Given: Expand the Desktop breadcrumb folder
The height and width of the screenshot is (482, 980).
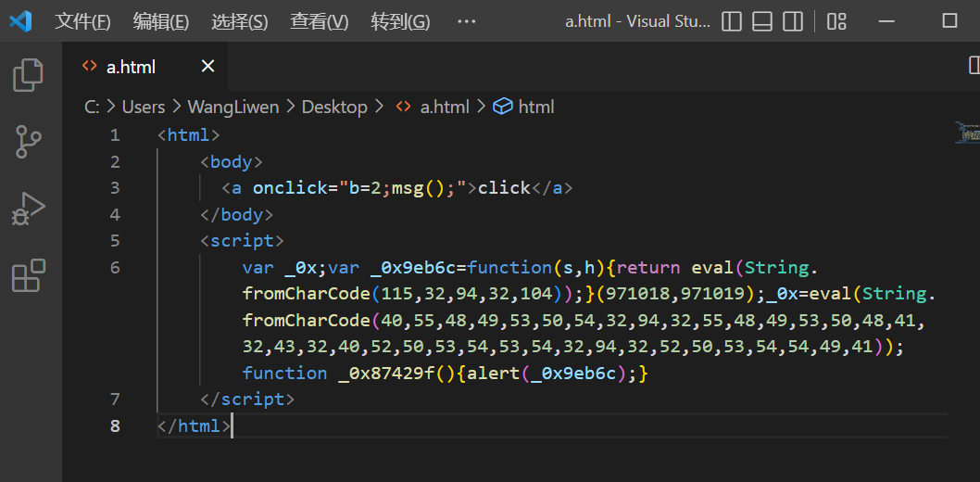Looking at the screenshot, I should [334, 107].
